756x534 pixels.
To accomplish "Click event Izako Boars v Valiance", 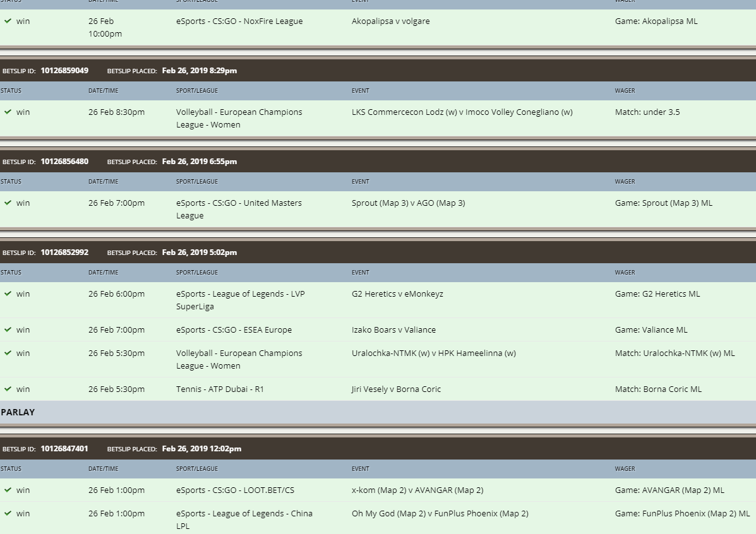I will coord(393,329).
